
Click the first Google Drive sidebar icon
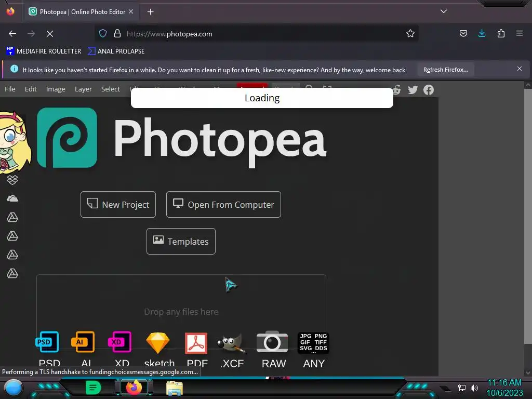(12, 217)
